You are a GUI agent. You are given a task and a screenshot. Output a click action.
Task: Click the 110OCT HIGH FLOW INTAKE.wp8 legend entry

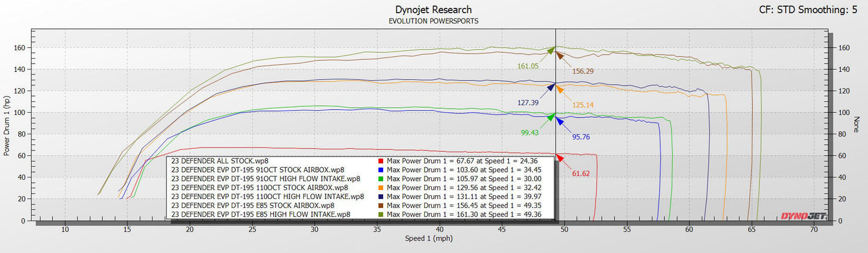coord(267,196)
